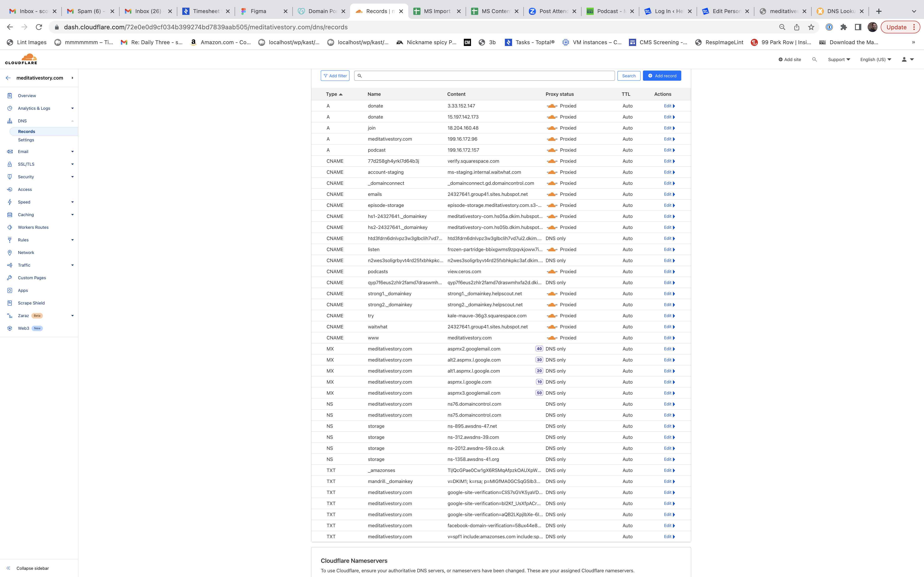924x577 pixels.
Task: Open SSL/TLS via the lock icon
Action: coord(9,164)
